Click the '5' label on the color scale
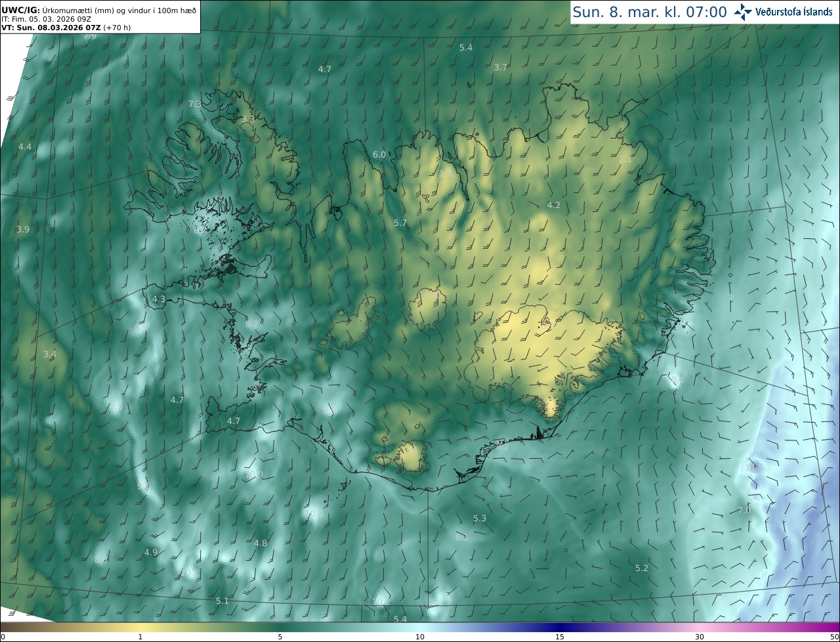 (280, 637)
